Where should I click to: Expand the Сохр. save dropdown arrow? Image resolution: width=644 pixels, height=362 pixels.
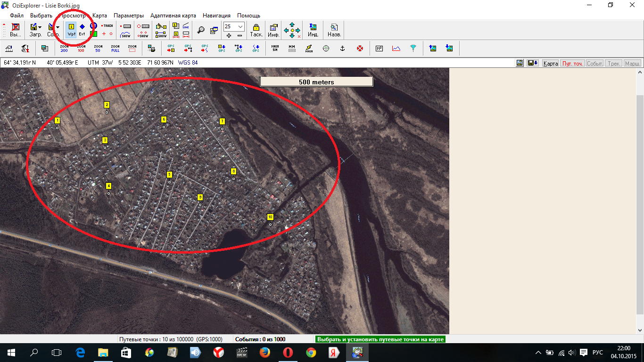coord(58,27)
